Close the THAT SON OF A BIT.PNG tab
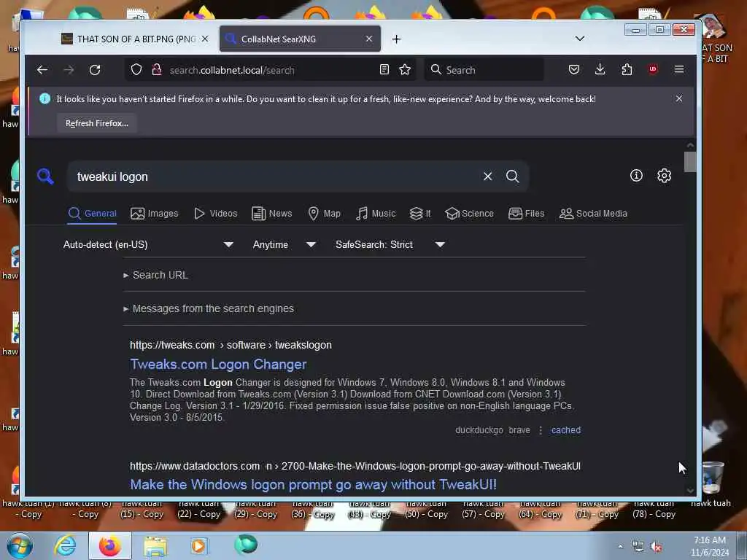The height and width of the screenshot is (560, 747). (x=205, y=39)
